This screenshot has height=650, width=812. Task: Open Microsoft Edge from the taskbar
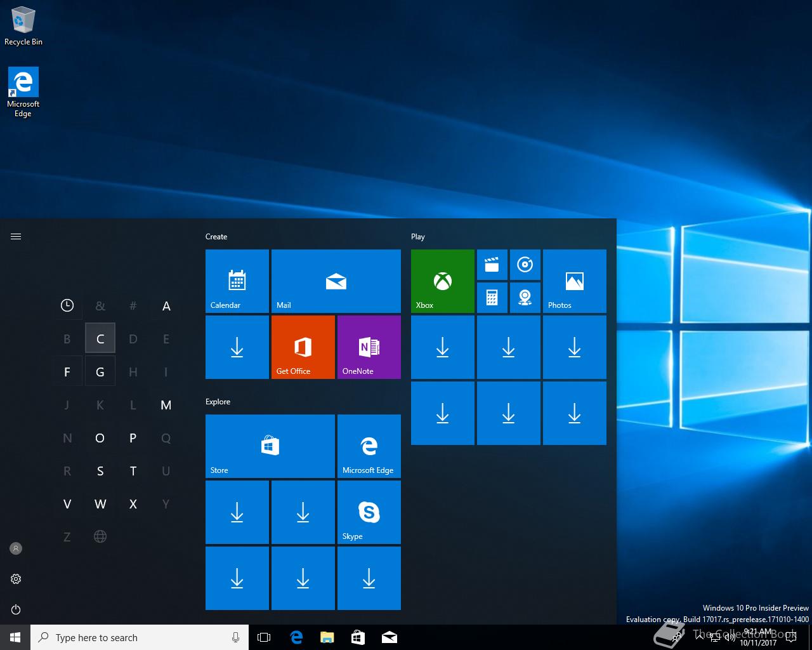click(x=296, y=637)
